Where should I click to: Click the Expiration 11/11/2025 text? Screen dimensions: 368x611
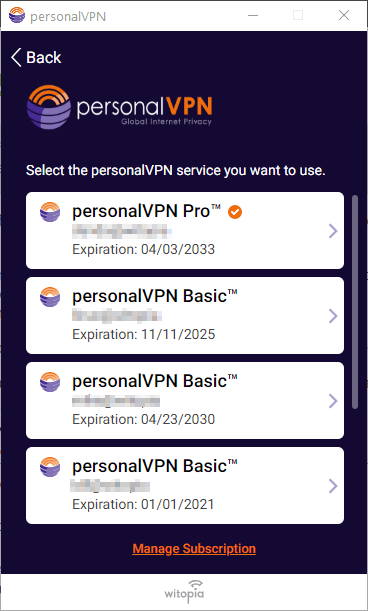(x=143, y=334)
